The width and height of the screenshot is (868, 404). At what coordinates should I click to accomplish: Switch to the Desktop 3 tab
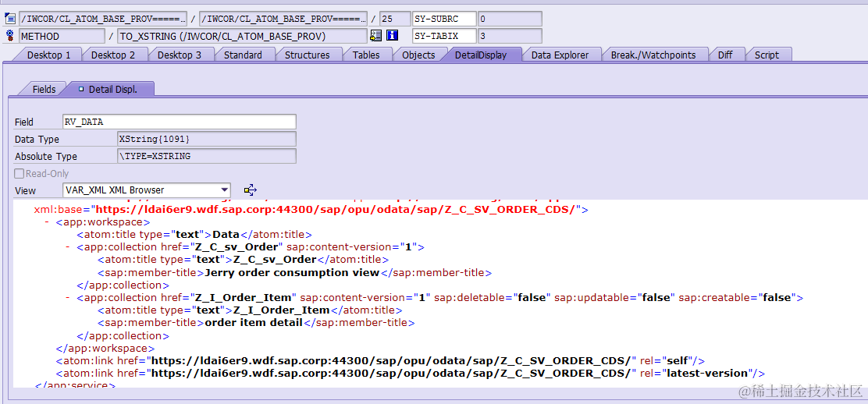point(180,55)
